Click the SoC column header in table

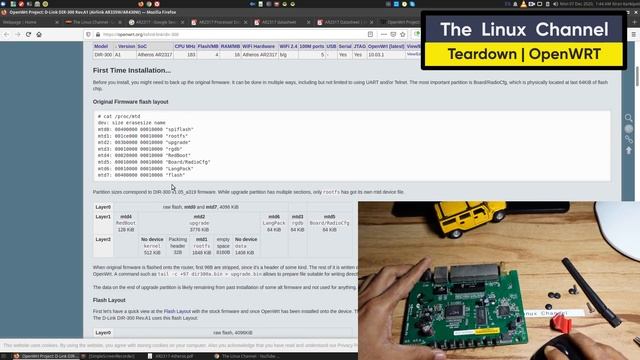[142, 47]
